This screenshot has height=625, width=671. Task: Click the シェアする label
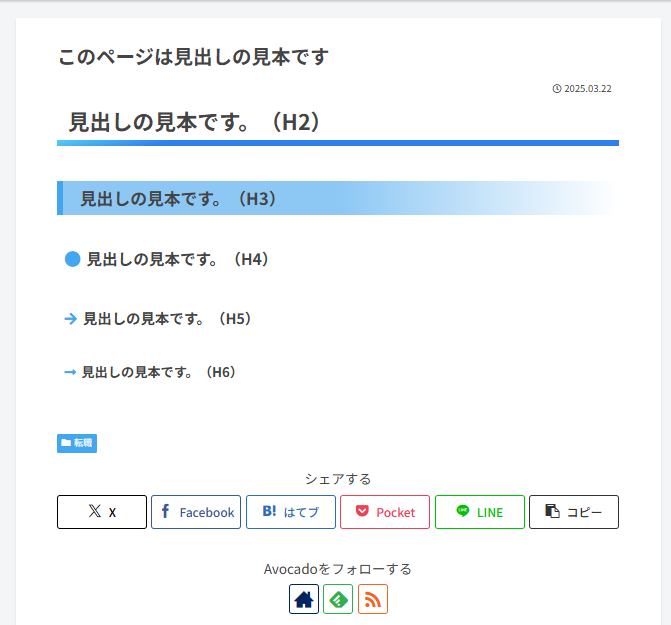tap(338, 479)
